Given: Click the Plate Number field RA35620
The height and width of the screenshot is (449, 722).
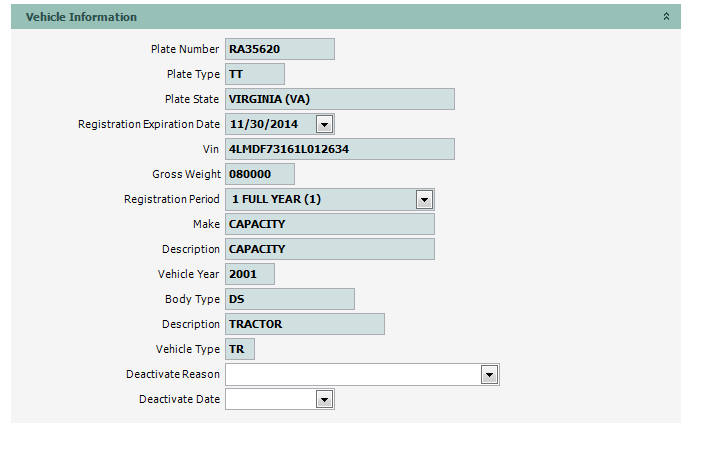Looking at the screenshot, I should [x=279, y=49].
